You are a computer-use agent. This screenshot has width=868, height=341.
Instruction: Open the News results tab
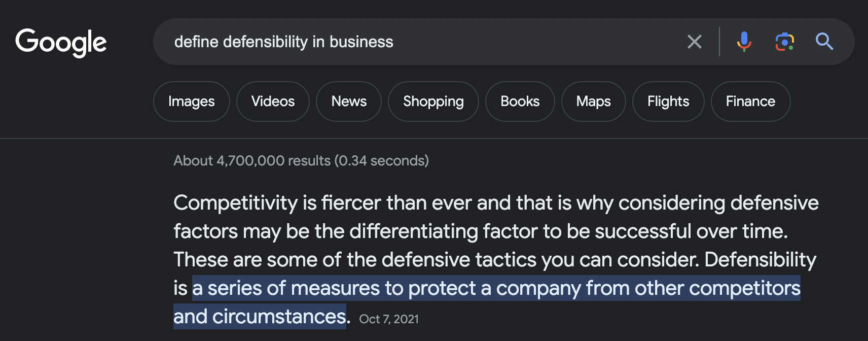(x=349, y=101)
